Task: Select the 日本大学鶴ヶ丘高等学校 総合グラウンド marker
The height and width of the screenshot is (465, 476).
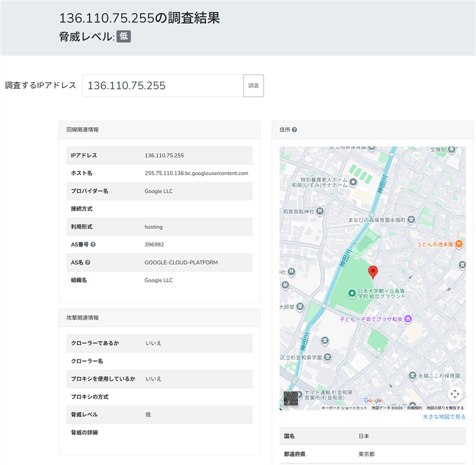Action: (352, 293)
